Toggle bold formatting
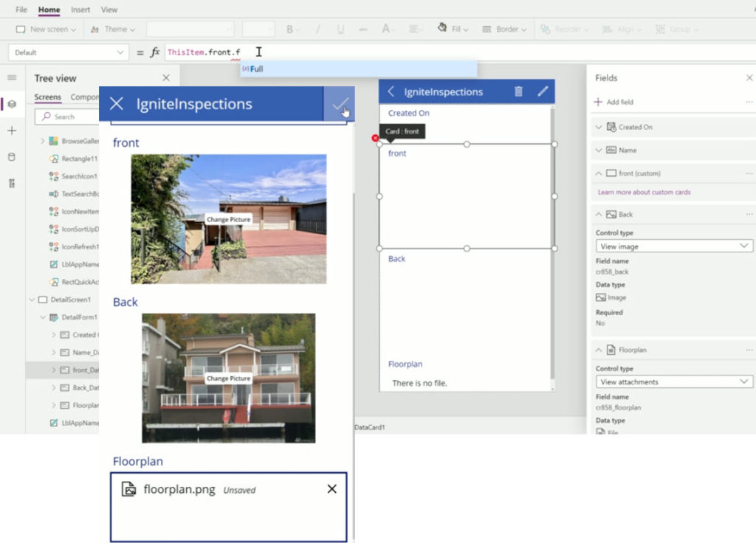 [x=289, y=30]
